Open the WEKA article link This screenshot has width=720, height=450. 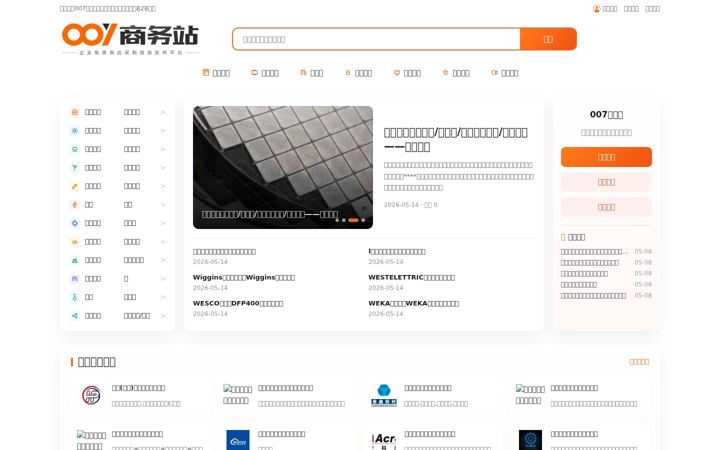[413, 304]
